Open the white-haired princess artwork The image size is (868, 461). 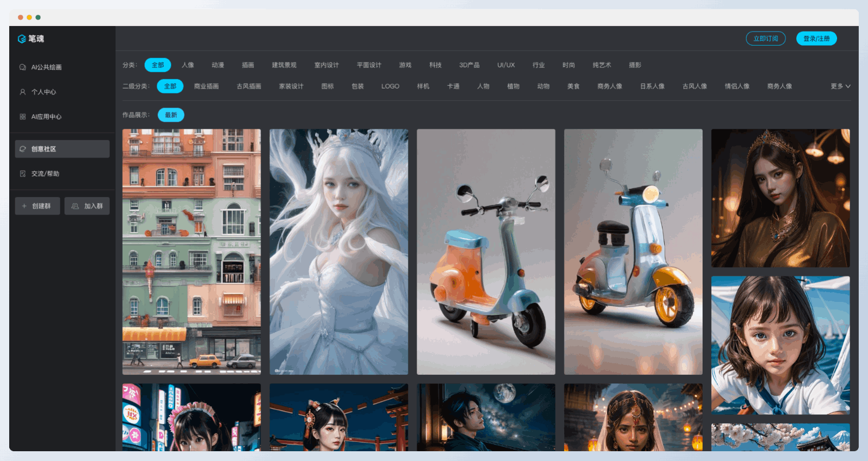[339, 251]
